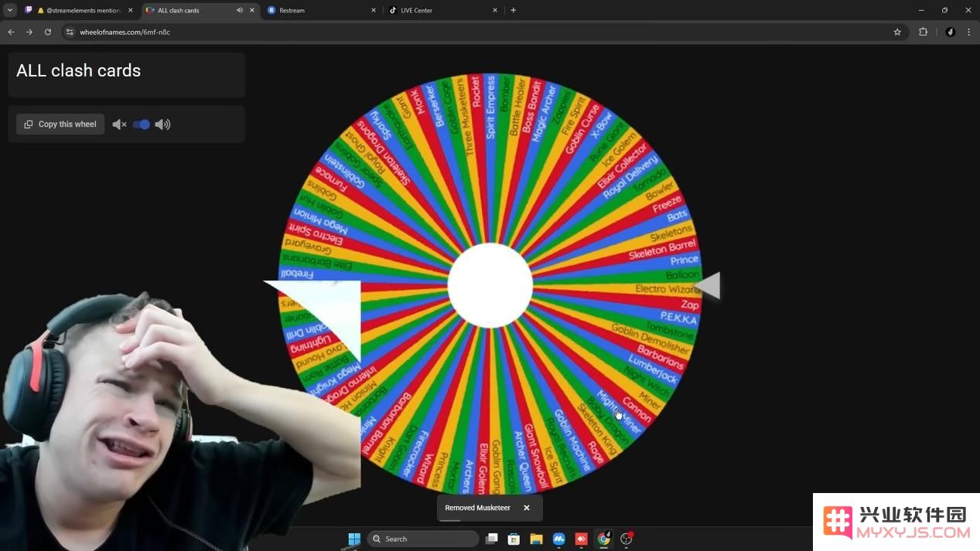This screenshot has width=980, height=551.
Task: Click the muted speaker icon
Action: click(119, 124)
